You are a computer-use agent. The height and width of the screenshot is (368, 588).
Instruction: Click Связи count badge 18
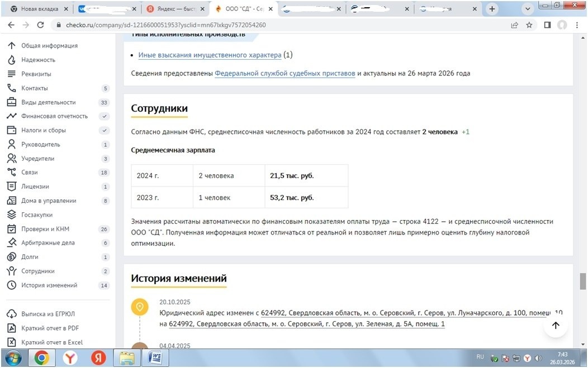point(104,173)
